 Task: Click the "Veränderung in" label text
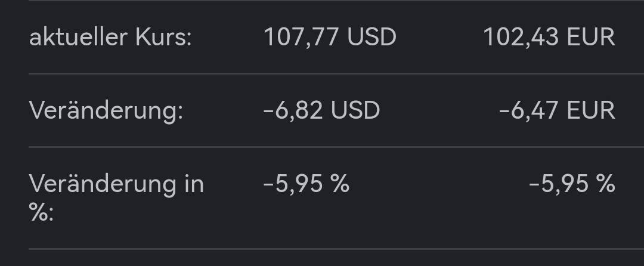coord(116,184)
